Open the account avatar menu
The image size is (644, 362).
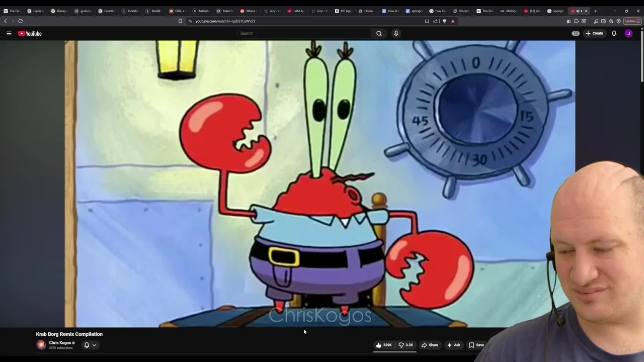(x=628, y=33)
